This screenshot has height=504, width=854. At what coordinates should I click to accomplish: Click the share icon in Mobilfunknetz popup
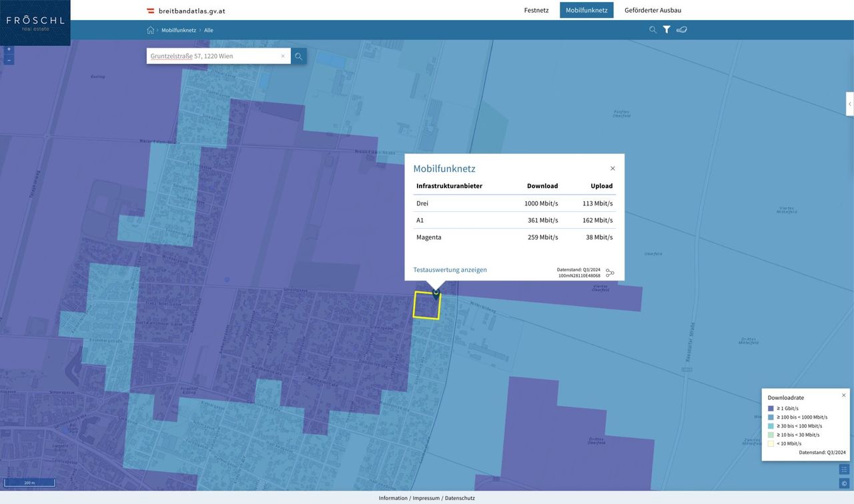point(610,273)
